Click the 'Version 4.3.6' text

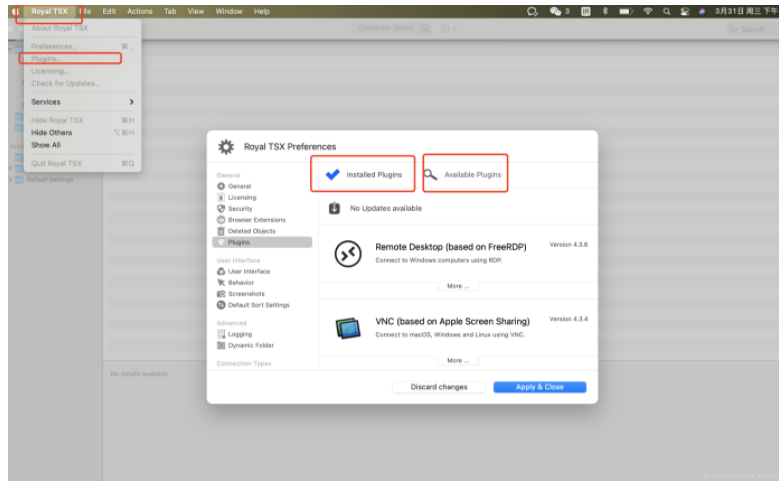click(x=568, y=244)
